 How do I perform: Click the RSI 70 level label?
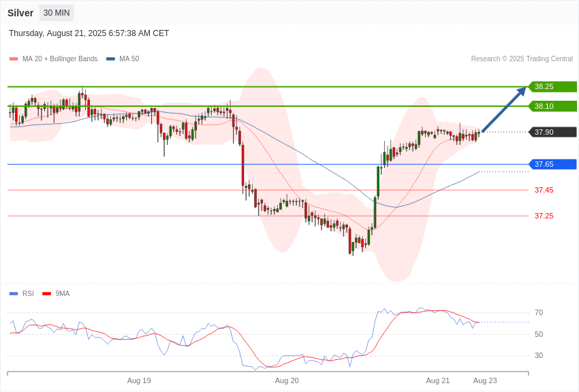(539, 312)
